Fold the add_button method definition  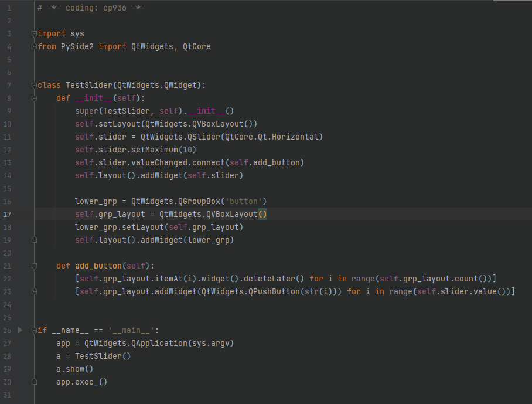coord(35,266)
